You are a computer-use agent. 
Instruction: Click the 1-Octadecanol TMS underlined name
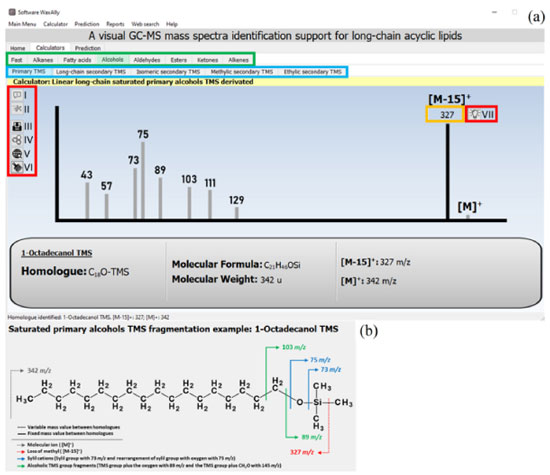57,253
